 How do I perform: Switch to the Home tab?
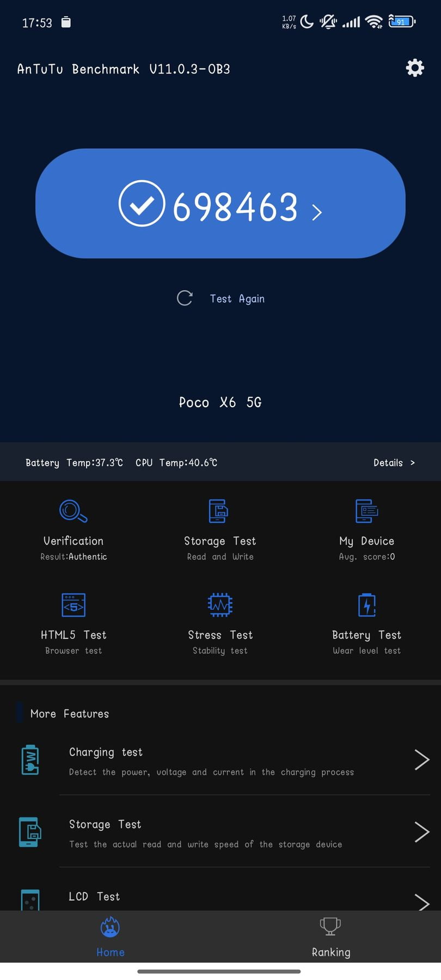point(111,937)
